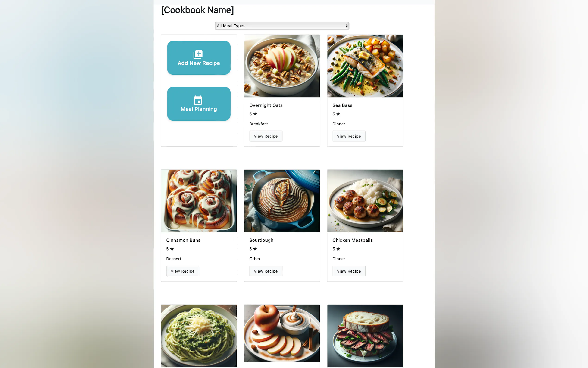Select the Sea Bass dish image
Image resolution: width=588 pixels, height=368 pixels.
[x=365, y=66]
